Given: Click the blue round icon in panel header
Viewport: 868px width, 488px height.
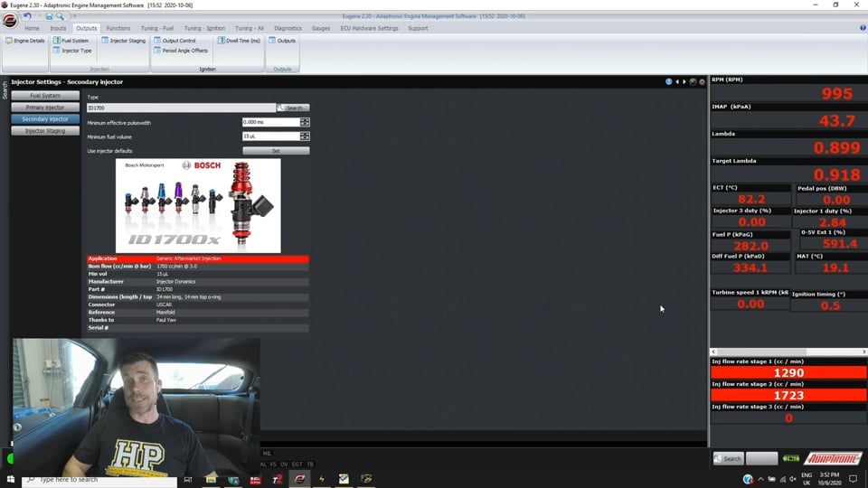Looking at the screenshot, I should (x=669, y=82).
